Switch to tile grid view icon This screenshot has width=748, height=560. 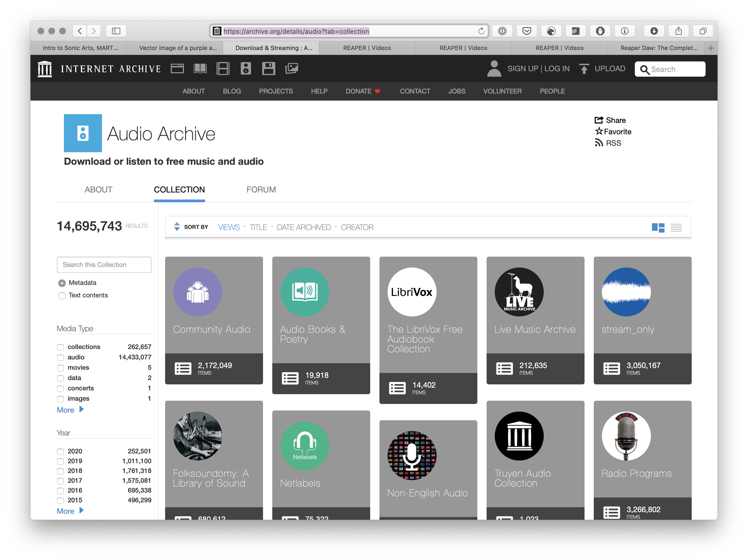point(658,228)
